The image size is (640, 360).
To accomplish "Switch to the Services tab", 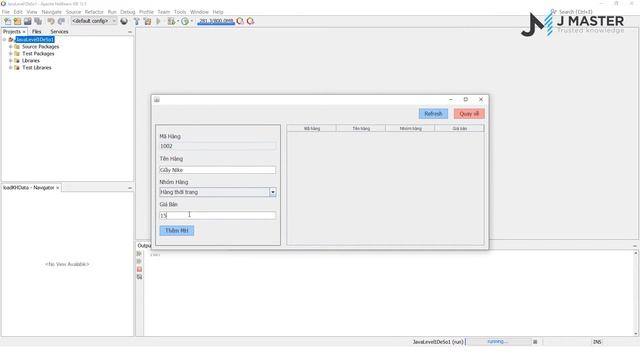I will [59, 32].
